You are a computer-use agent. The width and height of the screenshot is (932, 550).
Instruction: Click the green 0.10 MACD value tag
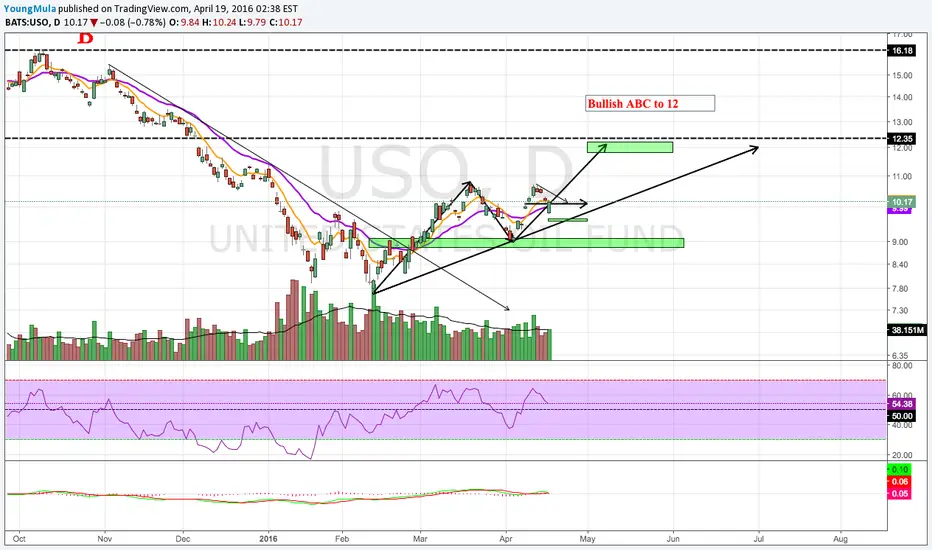click(x=899, y=470)
